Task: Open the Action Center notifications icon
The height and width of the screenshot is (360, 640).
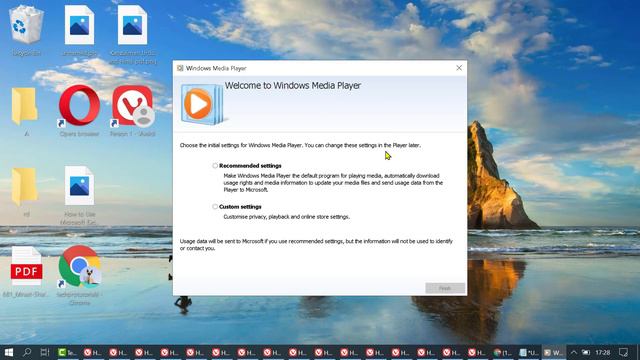Action: tap(623, 352)
